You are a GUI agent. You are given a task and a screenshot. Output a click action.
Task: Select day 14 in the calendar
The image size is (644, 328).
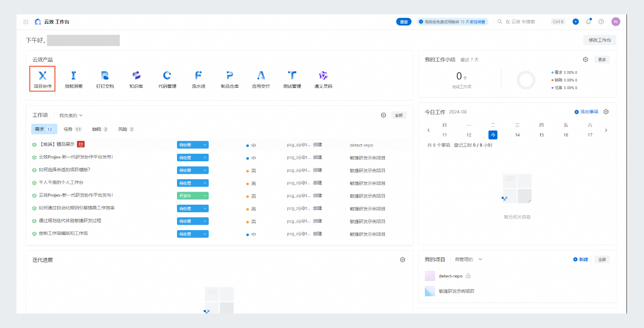517,135
